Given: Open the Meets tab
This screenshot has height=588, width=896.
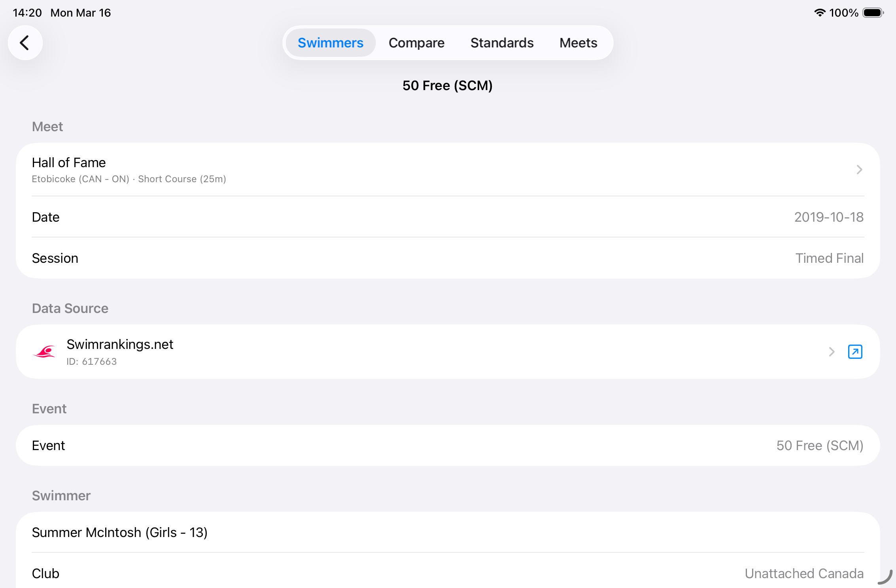Looking at the screenshot, I should [x=578, y=43].
